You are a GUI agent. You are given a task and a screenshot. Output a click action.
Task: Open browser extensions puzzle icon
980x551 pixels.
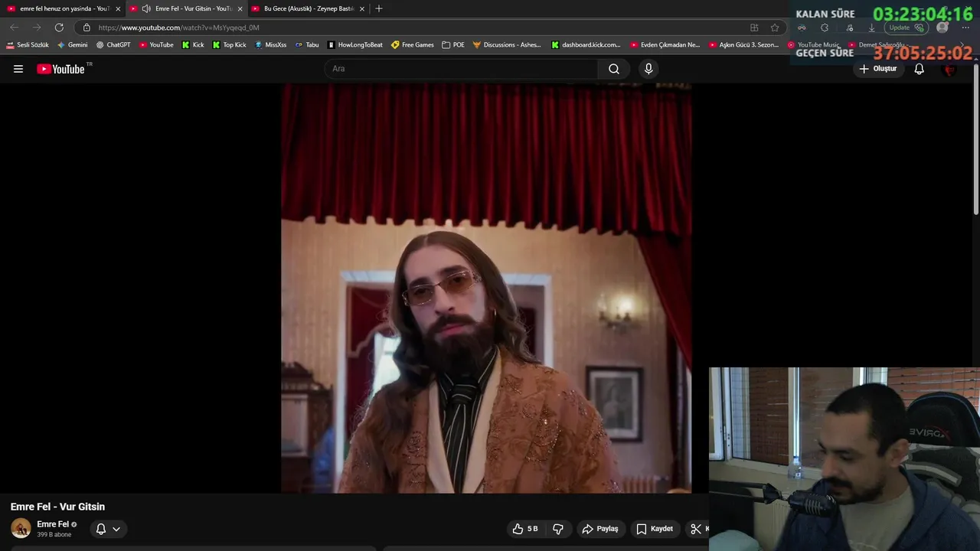click(825, 28)
